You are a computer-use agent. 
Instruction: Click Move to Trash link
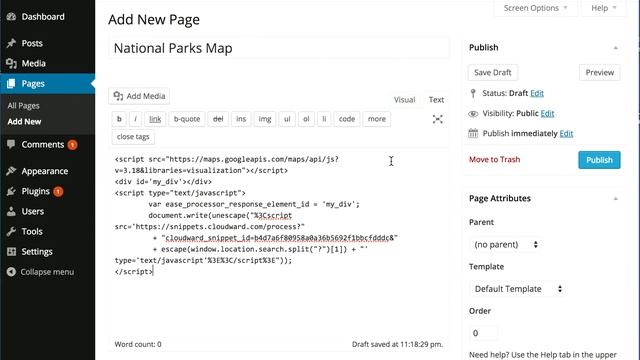pos(494,160)
